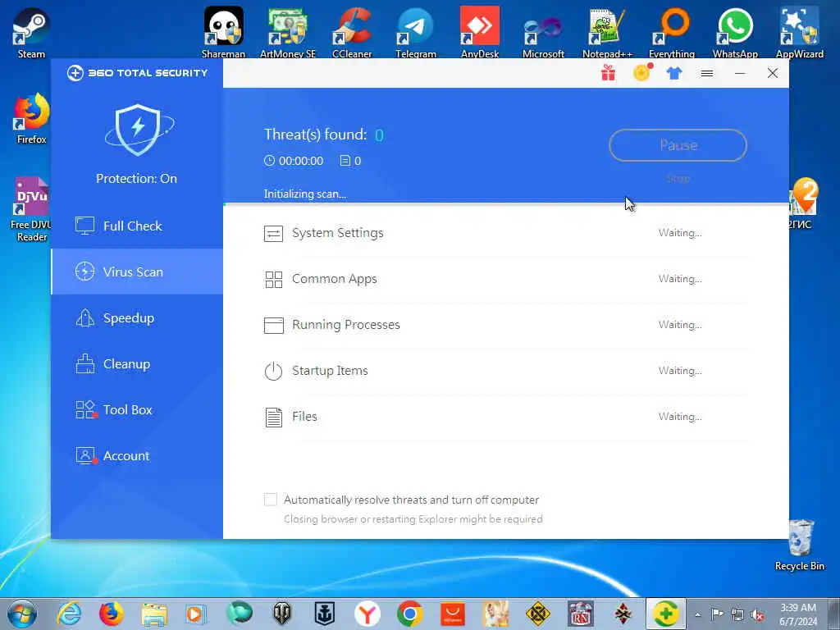
Task: Enable automatically resolve threats checkbox
Action: tap(271, 500)
